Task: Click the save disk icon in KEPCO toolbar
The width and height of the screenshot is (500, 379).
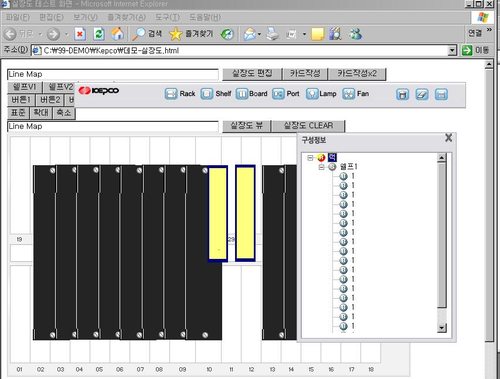Action: (x=402, y=95)
